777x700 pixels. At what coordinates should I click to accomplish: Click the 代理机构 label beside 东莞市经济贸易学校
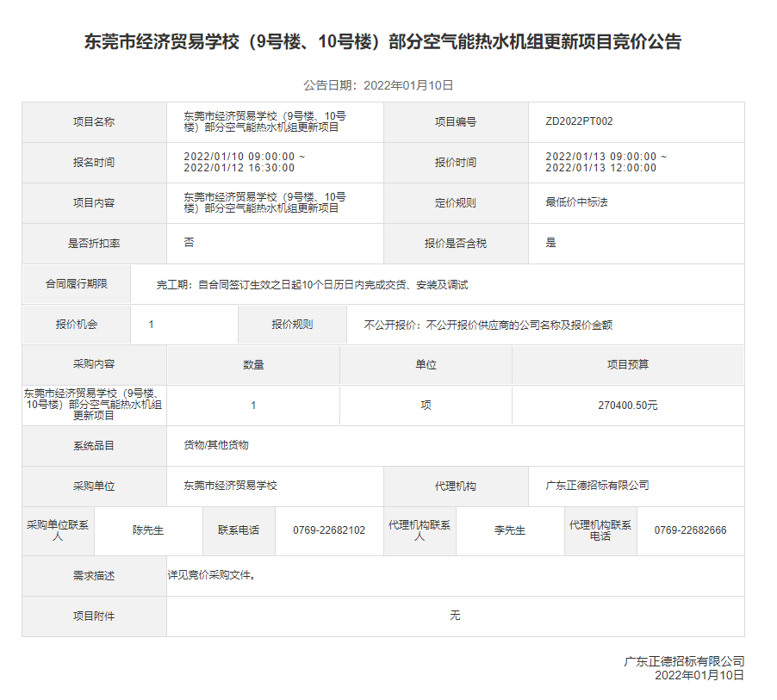point(456,486)
